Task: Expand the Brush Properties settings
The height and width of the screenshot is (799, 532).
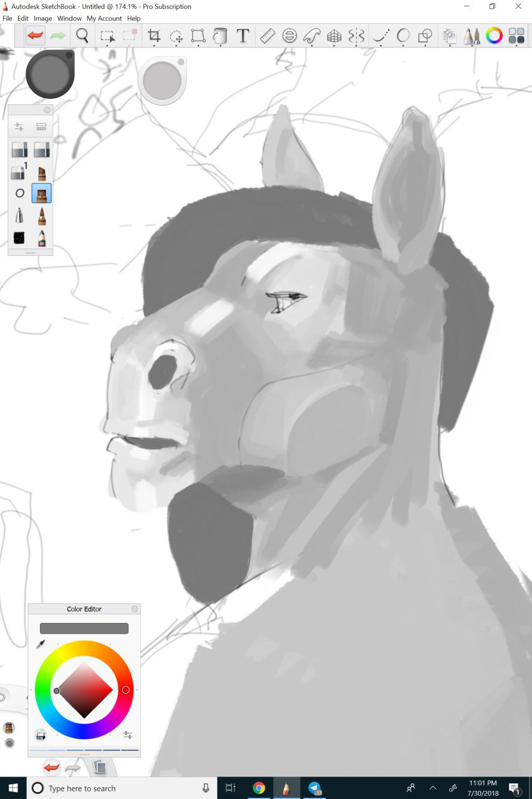Action: [19, 127]
